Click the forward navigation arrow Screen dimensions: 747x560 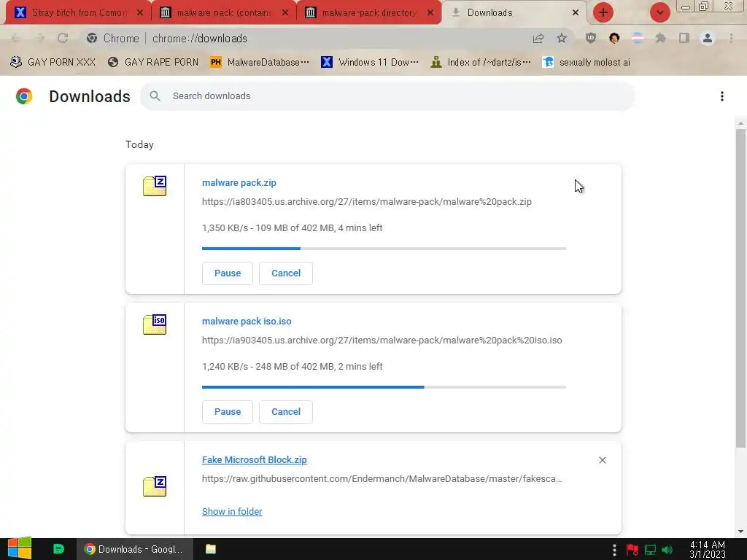39,38
